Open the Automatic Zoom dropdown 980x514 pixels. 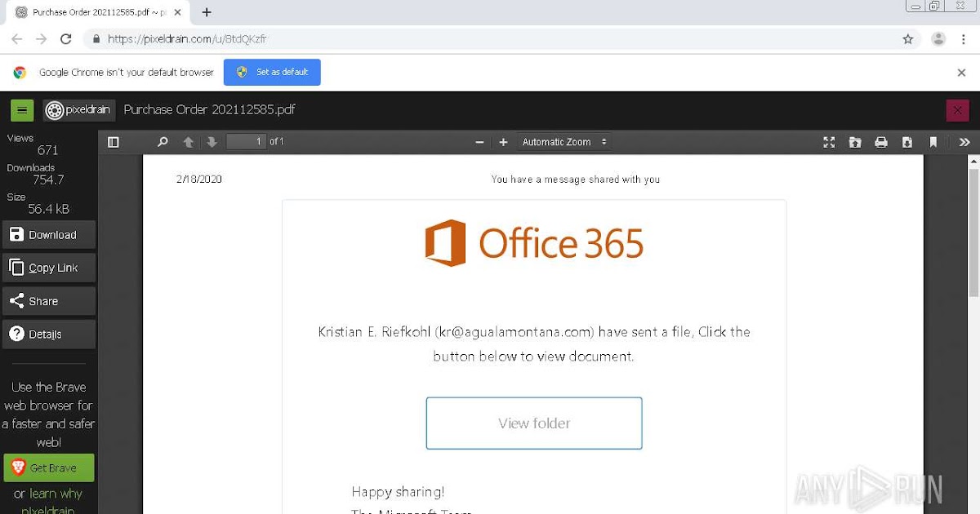click(564, 142)
